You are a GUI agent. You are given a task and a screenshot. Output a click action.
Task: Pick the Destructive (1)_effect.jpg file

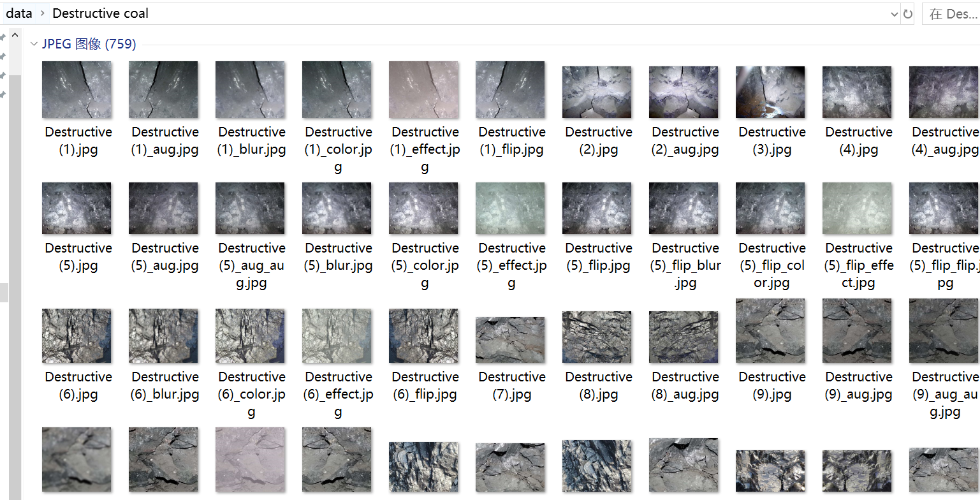[x=423, y=90]
